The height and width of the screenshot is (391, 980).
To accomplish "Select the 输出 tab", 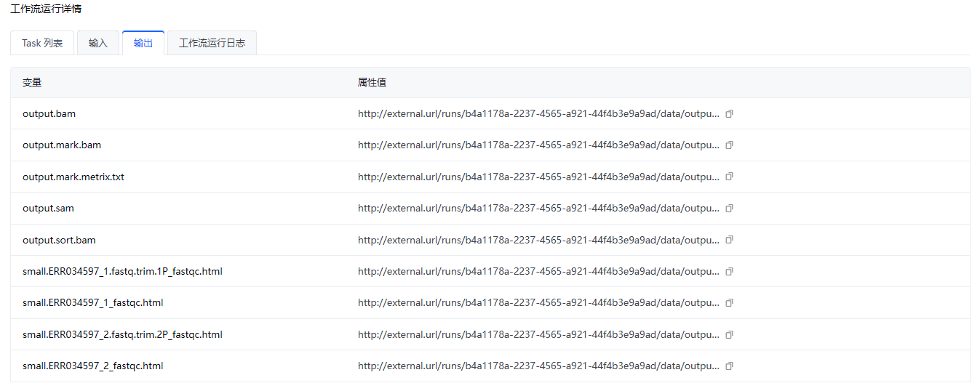I will 143,43.
